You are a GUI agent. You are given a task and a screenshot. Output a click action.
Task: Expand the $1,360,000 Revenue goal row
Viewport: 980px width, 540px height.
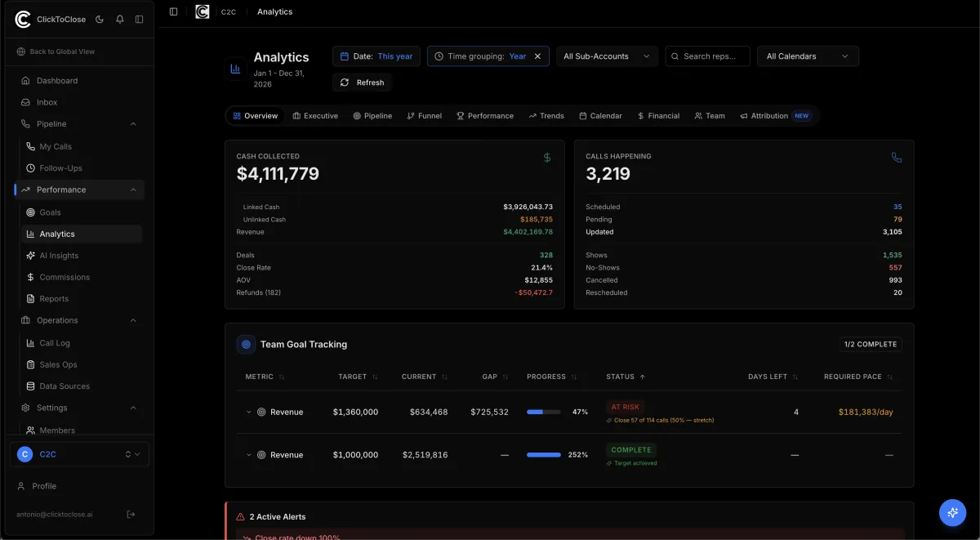tap(248, 413)
